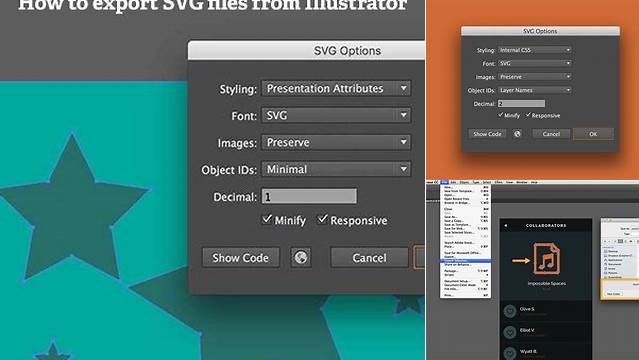This screenshot has height=360, width=639.
Task: Click the orange music file icon
Action: (546, 258)
